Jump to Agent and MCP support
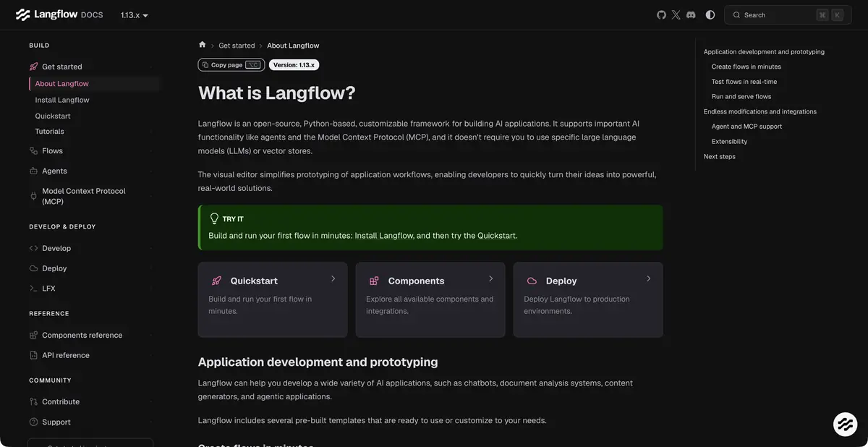868x447 pixels. point(746,127)
